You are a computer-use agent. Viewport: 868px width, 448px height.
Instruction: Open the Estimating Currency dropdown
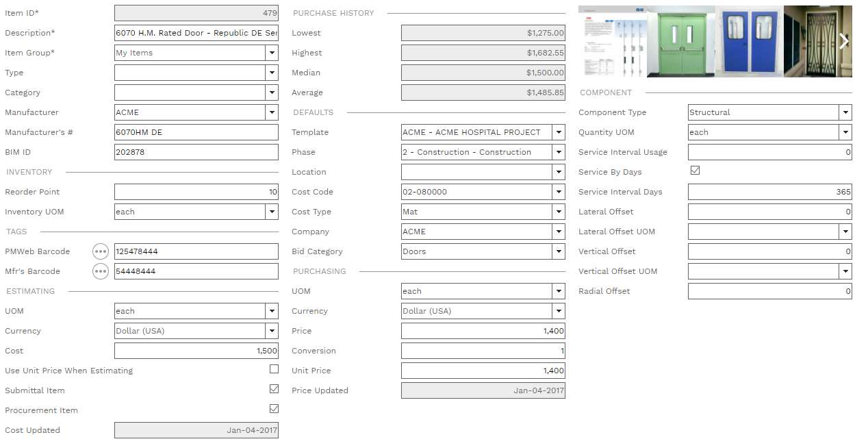coord(272,330)
